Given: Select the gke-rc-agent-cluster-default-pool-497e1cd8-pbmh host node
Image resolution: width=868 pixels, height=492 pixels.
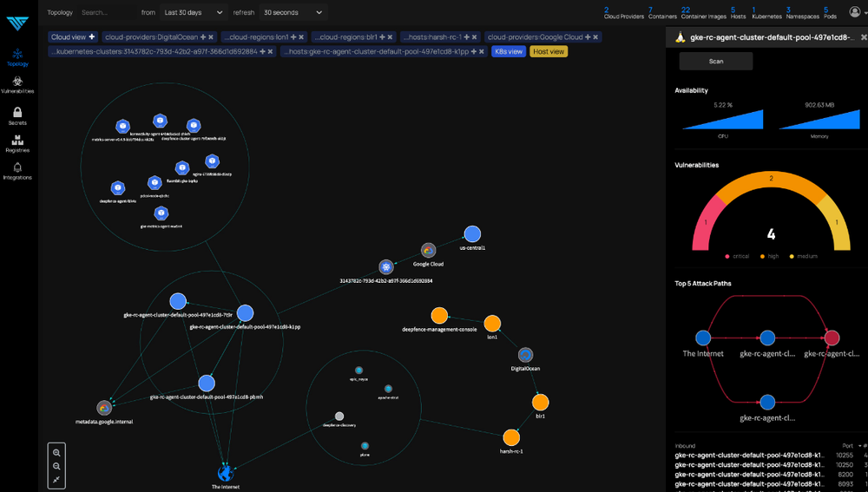Looking at the screenshot, I should click(x=207, y=383).
